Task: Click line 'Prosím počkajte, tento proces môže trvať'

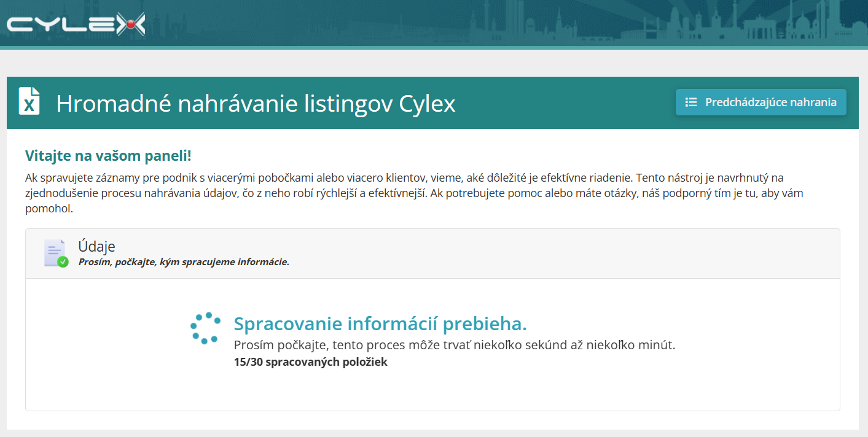Action: [455, 345]
